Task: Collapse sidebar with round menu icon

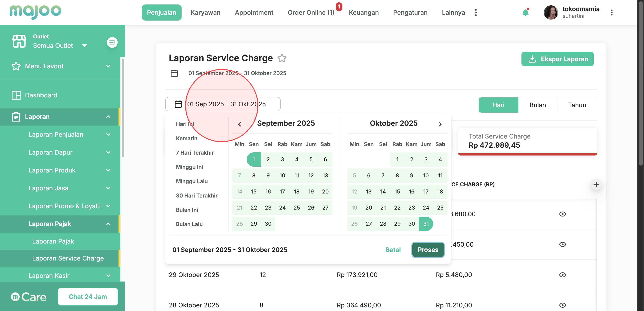Action: point(112,42)
